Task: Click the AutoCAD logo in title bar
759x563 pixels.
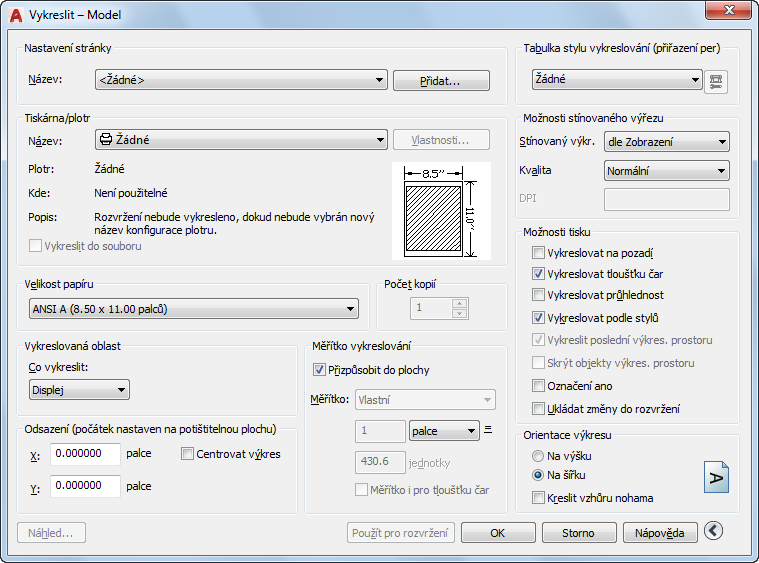Action: [15, 15]
